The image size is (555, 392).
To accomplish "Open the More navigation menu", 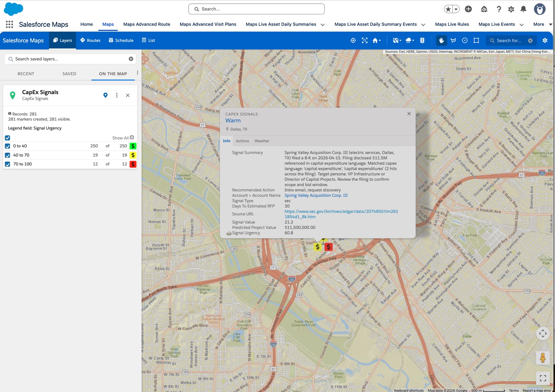I will (x=543, y=24).
